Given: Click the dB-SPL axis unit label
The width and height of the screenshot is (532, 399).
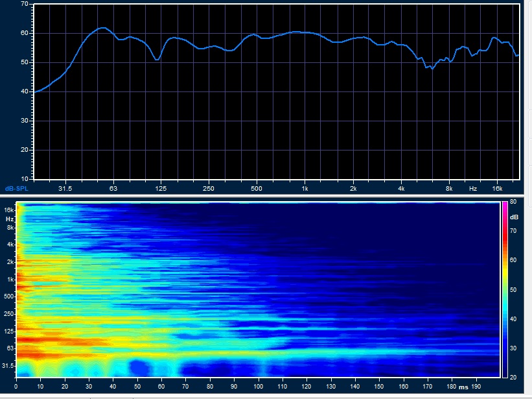Looking at the screenshot, I should pyautogui.click(x=17, y=188).
